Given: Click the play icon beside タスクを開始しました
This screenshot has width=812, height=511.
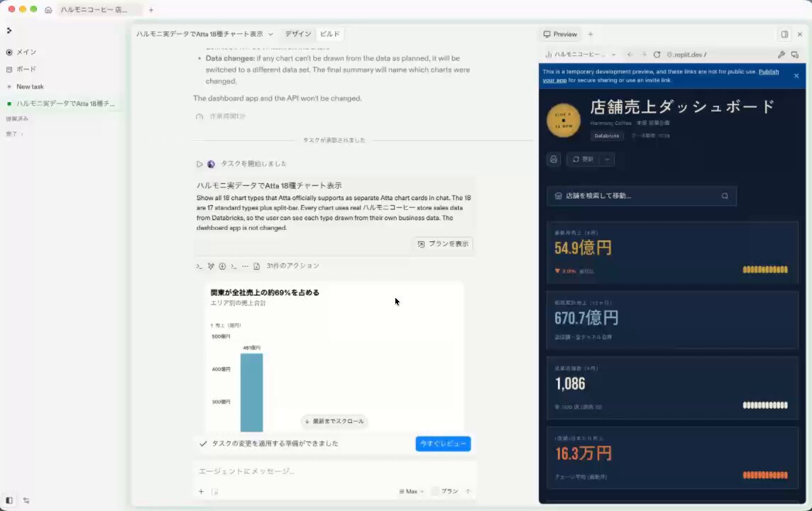Looking at the screenshot, I should 199,164.
